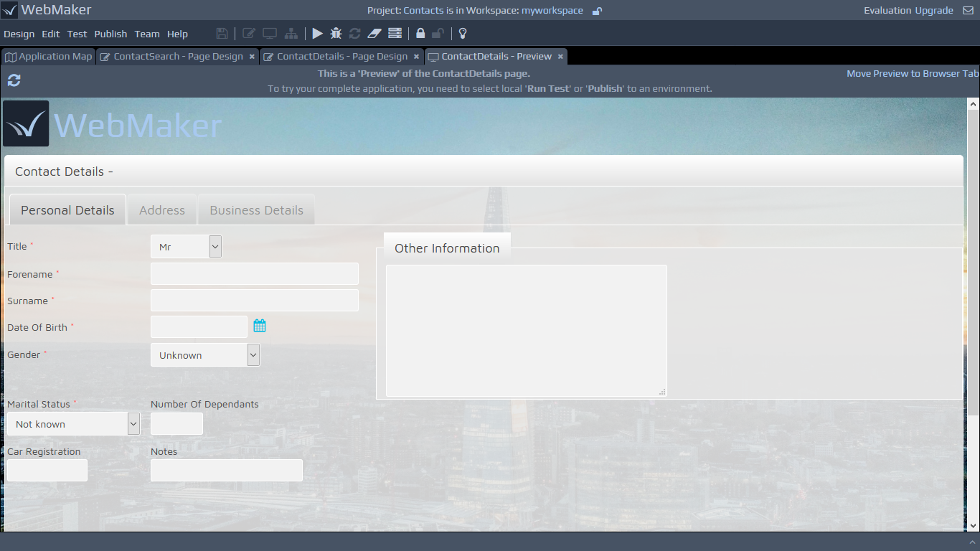Start debugging with the bug icon

coord(336,33)
